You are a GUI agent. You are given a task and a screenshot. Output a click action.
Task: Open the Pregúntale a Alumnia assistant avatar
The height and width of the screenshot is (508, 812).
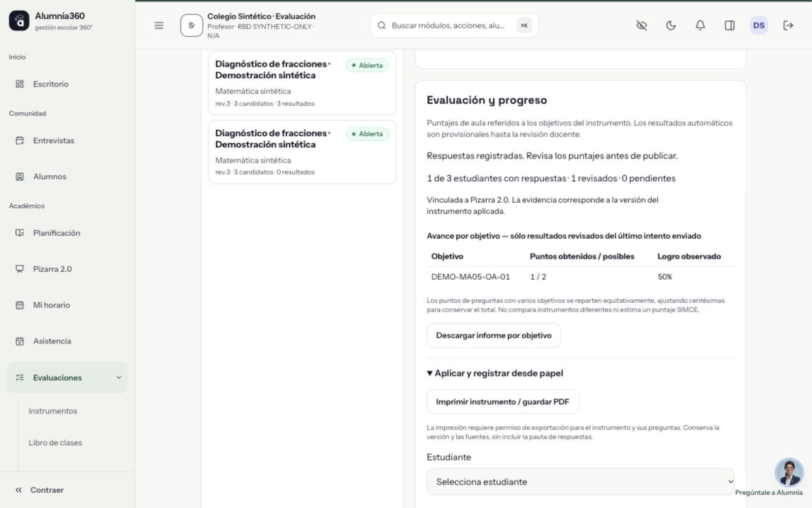coord(789,472)
